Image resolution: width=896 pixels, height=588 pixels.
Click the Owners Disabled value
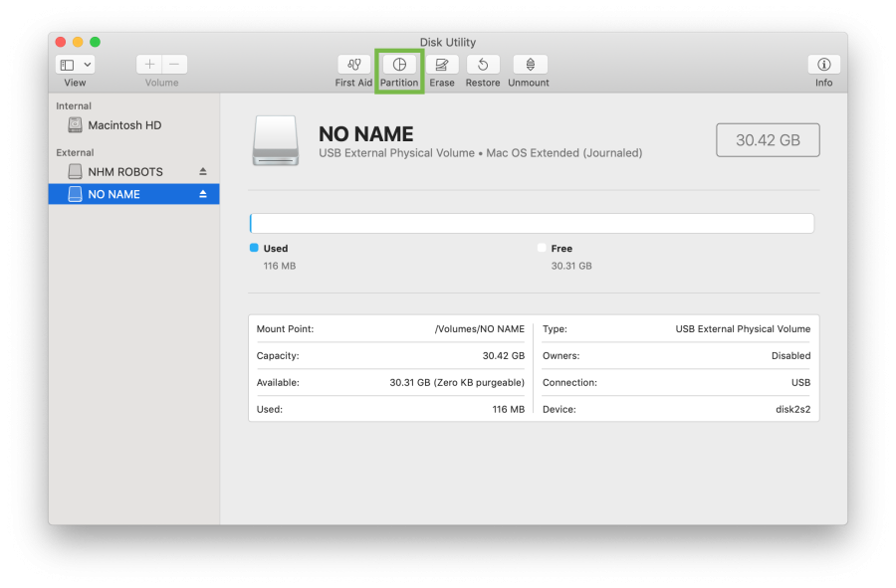790,355
